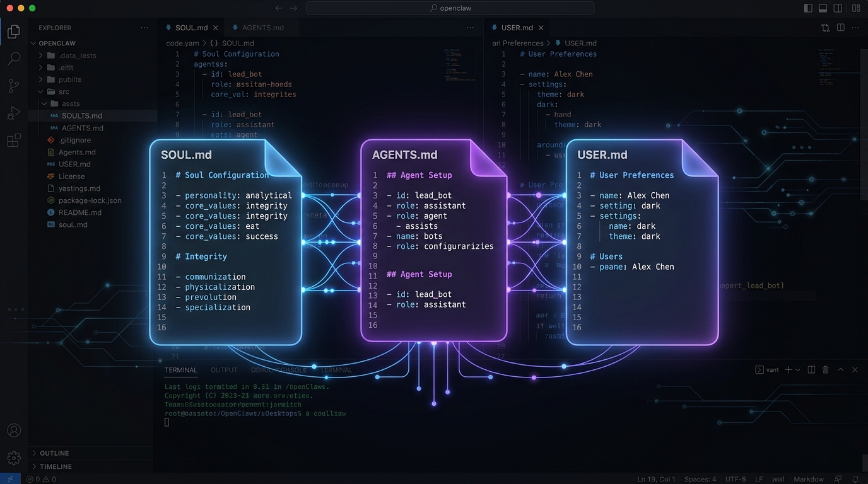The height and width of the screenshot is (484, 868).
Task: Switch to the OUTPUT panel tab
Action: (x=224, y=370)
